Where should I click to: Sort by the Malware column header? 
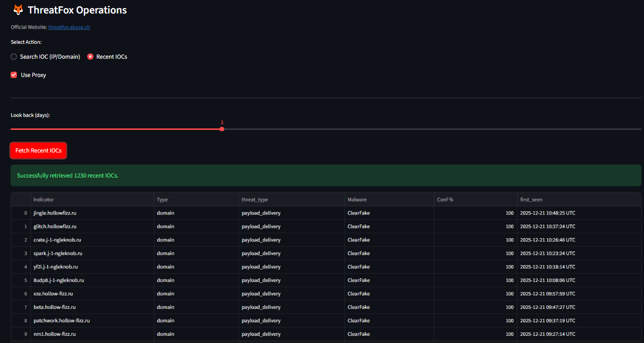[389, 200]
